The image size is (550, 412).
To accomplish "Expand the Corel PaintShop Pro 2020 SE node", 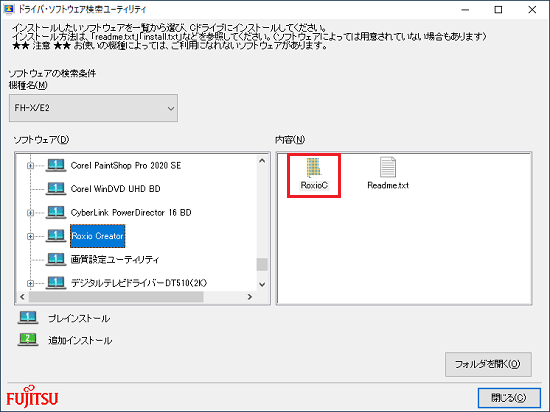I will [31, 166].
